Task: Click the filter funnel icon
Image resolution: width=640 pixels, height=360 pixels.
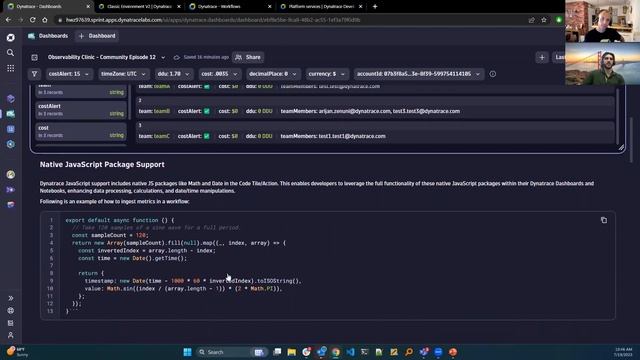Action: [x=34, y=74]
